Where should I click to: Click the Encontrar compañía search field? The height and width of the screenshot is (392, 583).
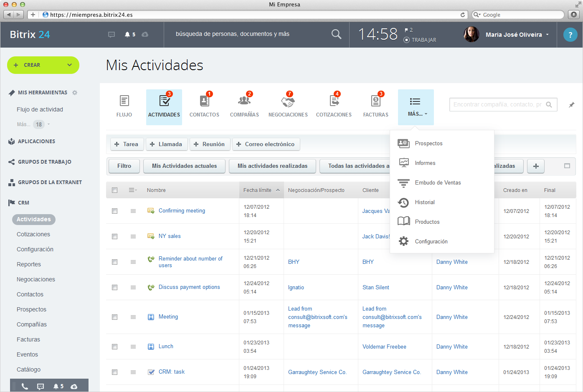(x=497, y=105)
